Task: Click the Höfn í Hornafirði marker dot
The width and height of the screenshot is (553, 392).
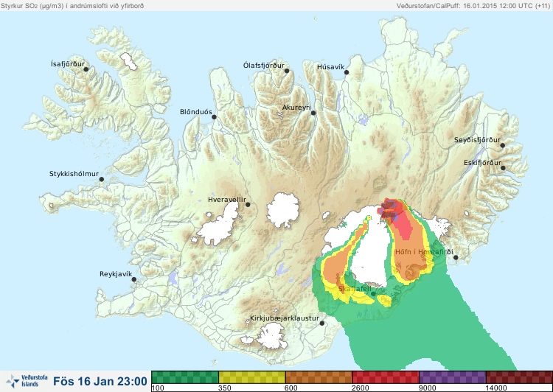Action: (x=456, y=257)
